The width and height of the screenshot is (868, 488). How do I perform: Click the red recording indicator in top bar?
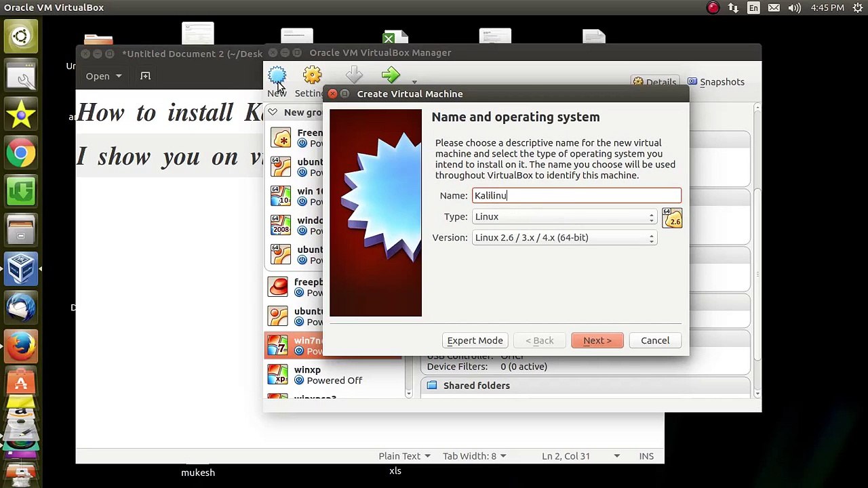tap(713, 7)
